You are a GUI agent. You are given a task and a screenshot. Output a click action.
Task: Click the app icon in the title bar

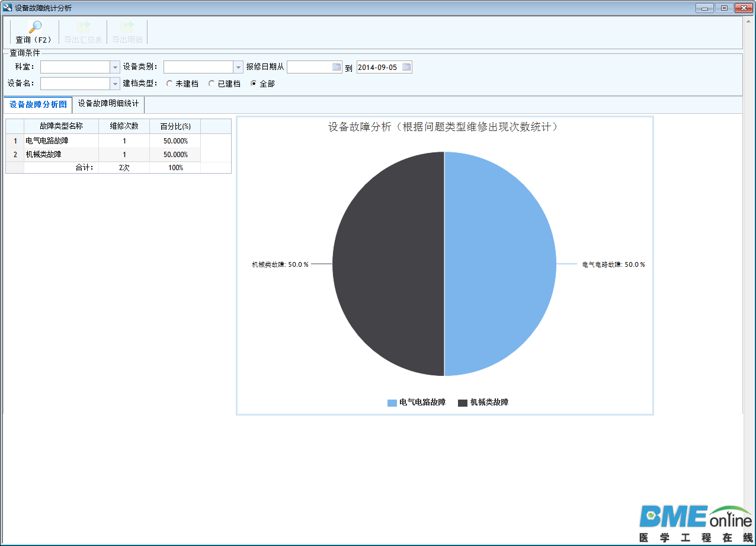pos(7,8)
